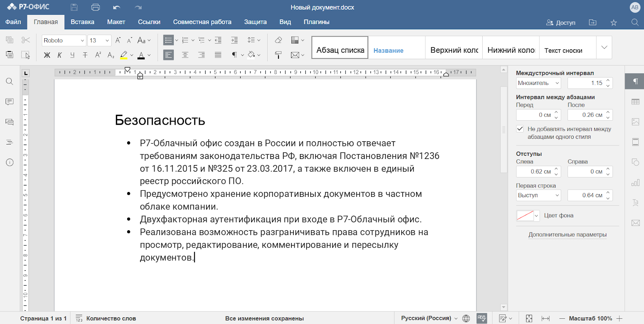The image size is (644, 324).
Task: Expand the bullet list style dropdown
Action: pyautogui.click(x=177, y=40)
